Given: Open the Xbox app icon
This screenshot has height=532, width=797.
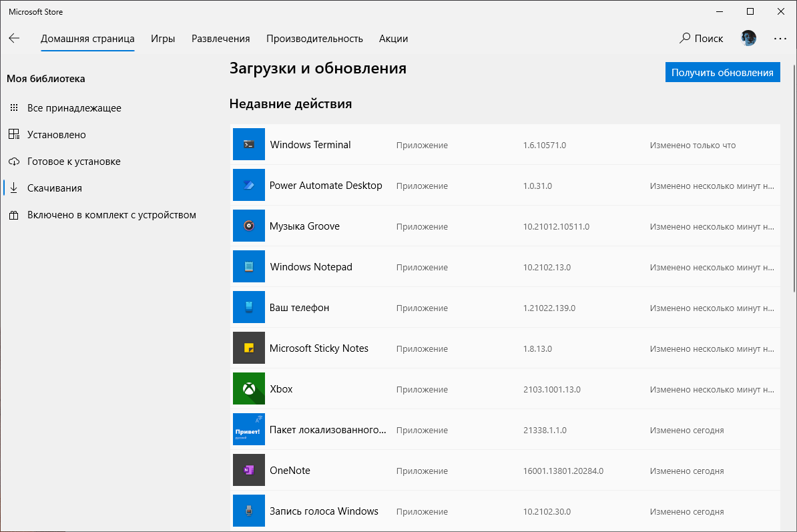Looking at the screenshot, I should click(248, 388).
